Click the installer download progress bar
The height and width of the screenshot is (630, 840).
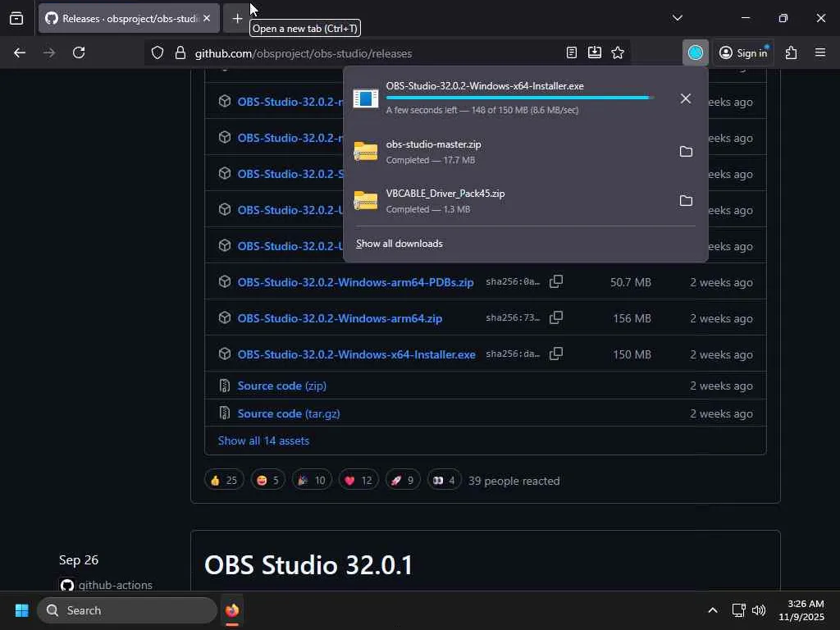click(x=519, y=98)
